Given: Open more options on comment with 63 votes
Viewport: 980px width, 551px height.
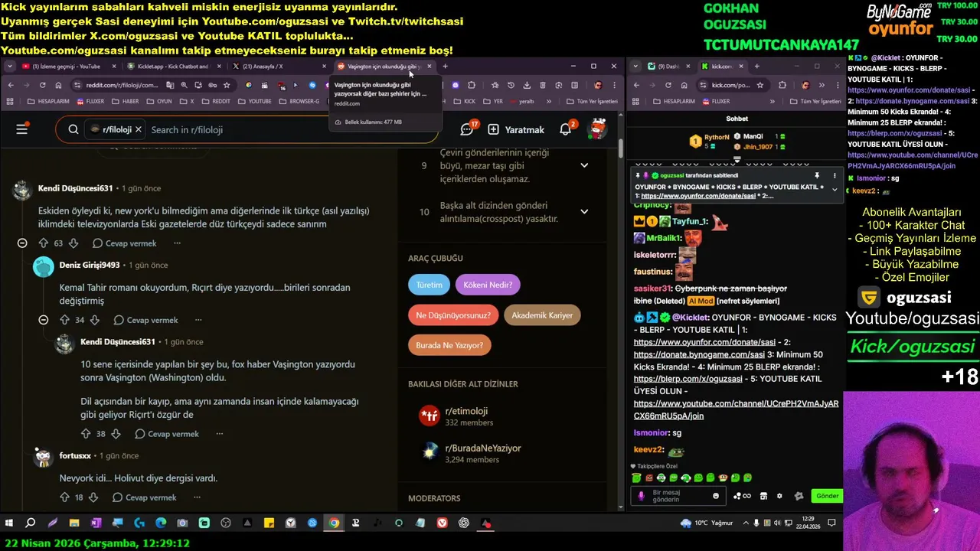Looking at the screenshot, I should (177, 243).
